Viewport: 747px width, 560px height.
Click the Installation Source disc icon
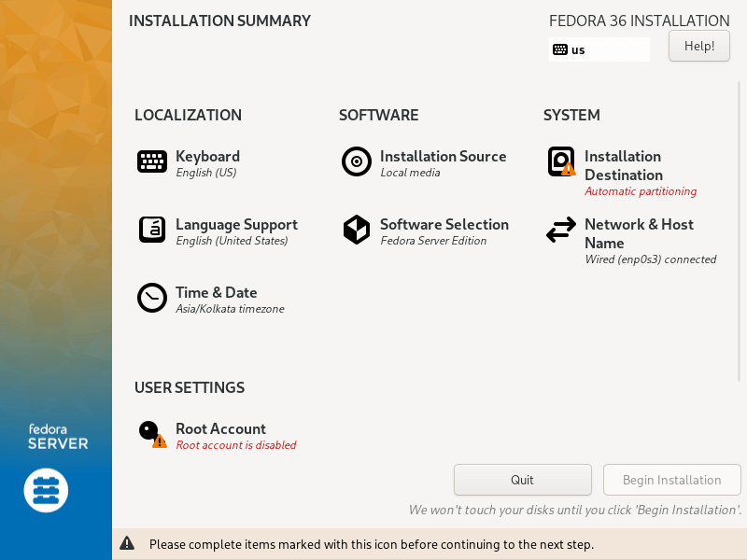tap(357, 162)
